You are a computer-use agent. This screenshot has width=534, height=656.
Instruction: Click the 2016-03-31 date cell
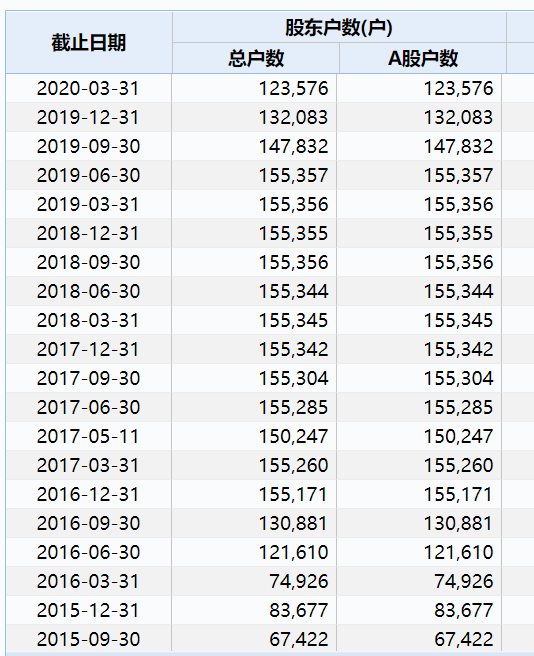(x=88, y=581)
